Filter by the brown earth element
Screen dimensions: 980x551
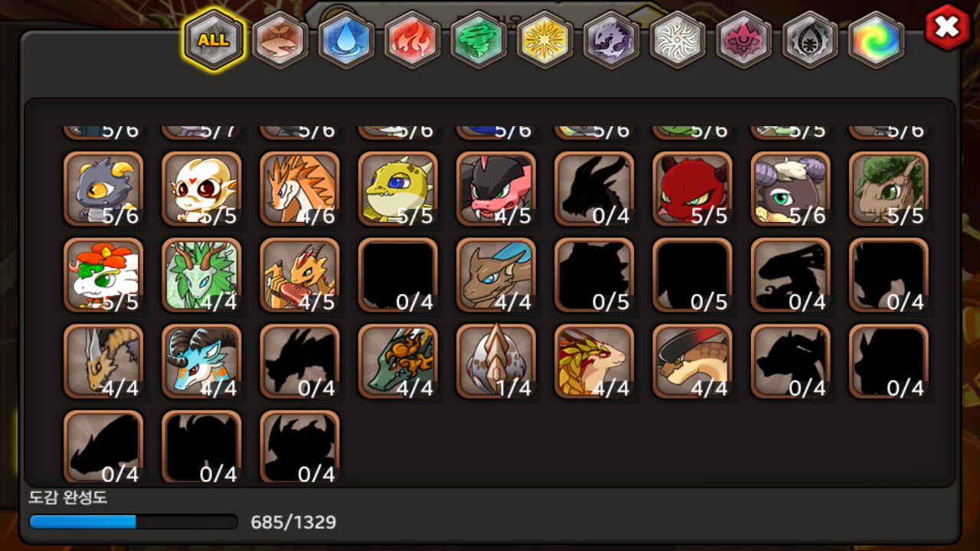pos(280,39)
